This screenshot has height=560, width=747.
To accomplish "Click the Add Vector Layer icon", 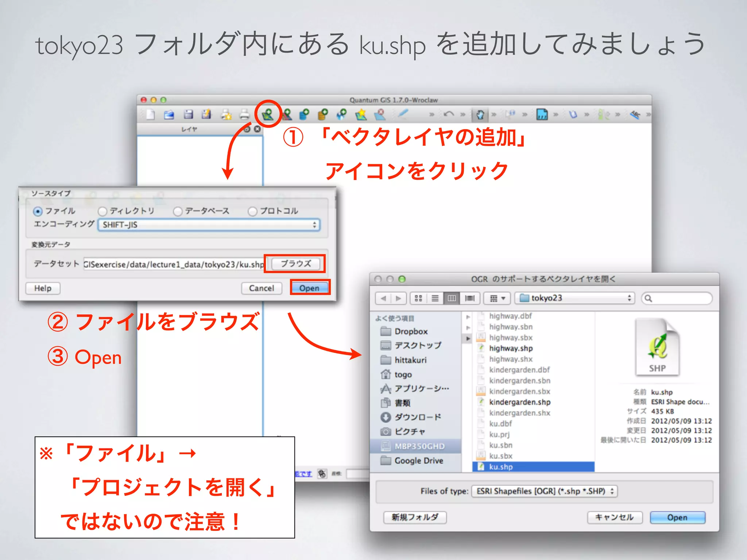I will click(268, 114).
